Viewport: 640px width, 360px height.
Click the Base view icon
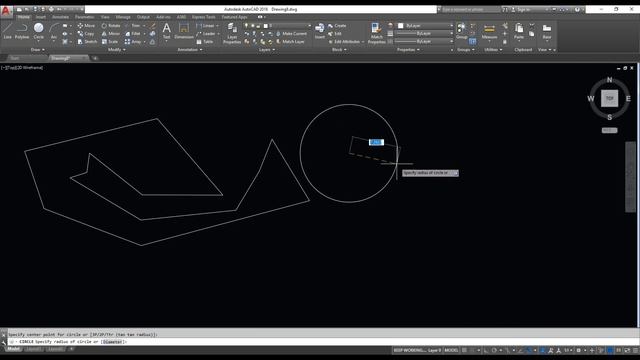pyautogui.click(x=547, y=31)
